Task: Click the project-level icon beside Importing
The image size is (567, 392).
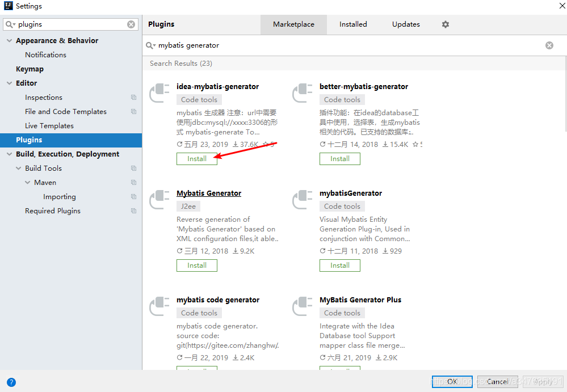Action: (133, 196)
